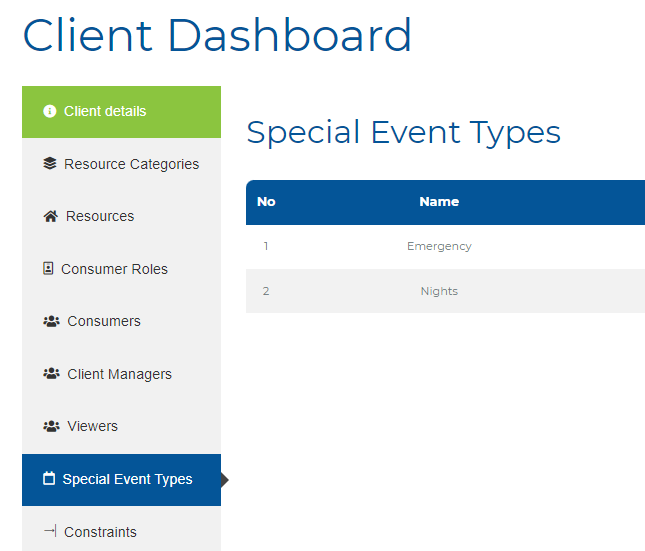
Task: Click the badge icon for Consumer Roles
Action: pyautogui.click(x=48, y=268)
